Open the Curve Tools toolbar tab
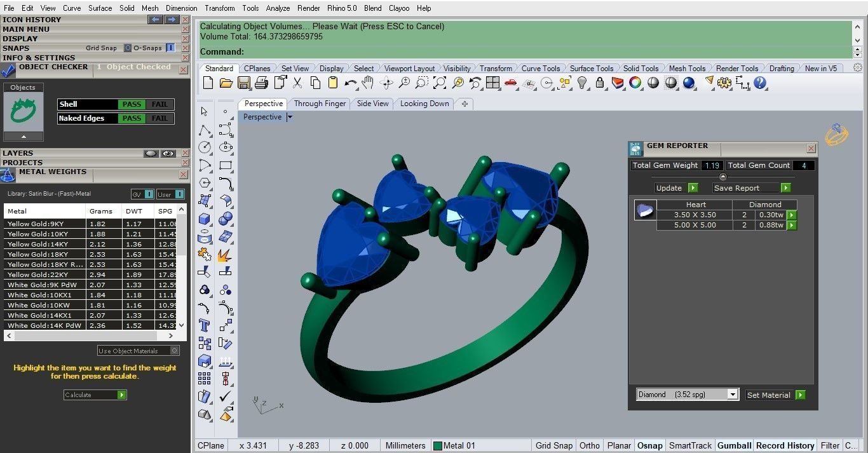 coord(541,69)
